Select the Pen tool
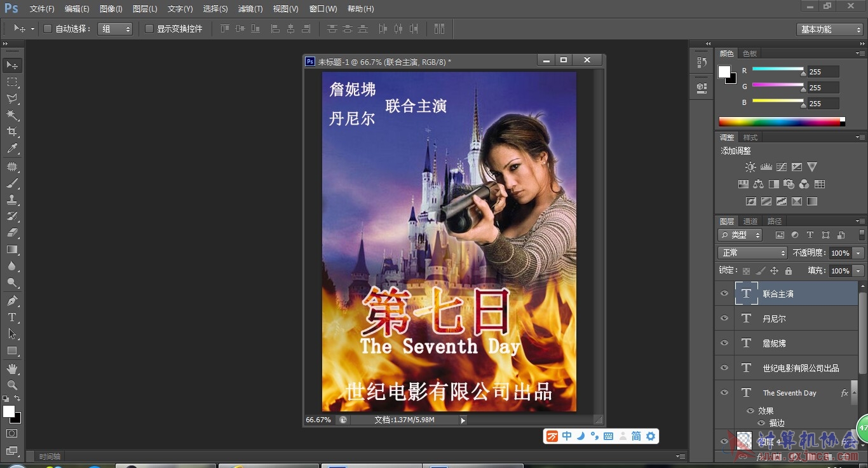 pyautogui.click(x=12, y=301)
